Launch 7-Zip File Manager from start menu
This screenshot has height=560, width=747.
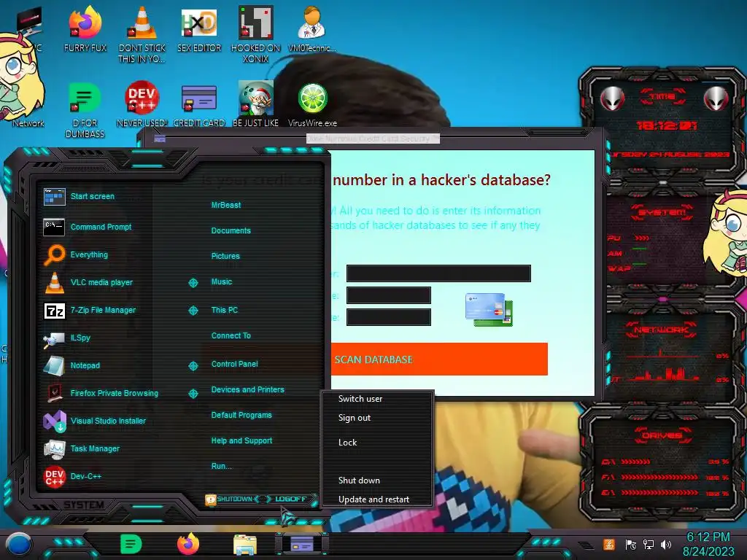(x=90, y=311)
